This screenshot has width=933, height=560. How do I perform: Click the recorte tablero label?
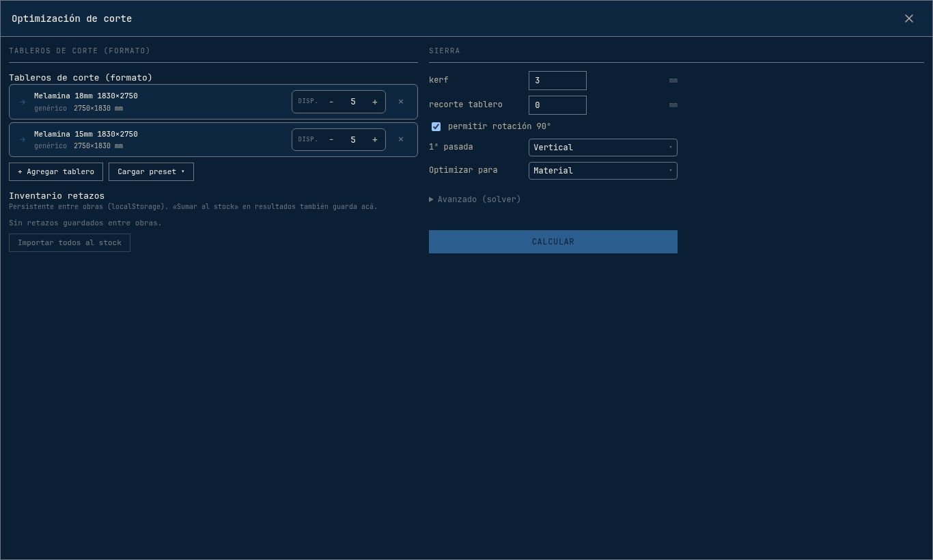point(466,104)
